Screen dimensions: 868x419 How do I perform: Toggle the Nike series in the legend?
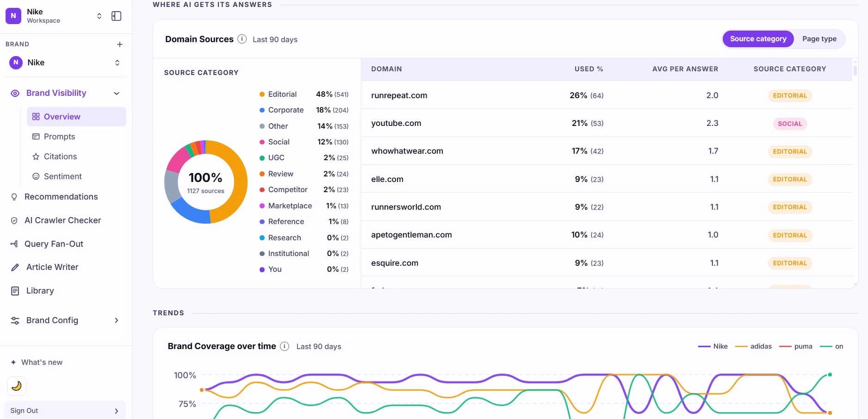pos(713,346)
